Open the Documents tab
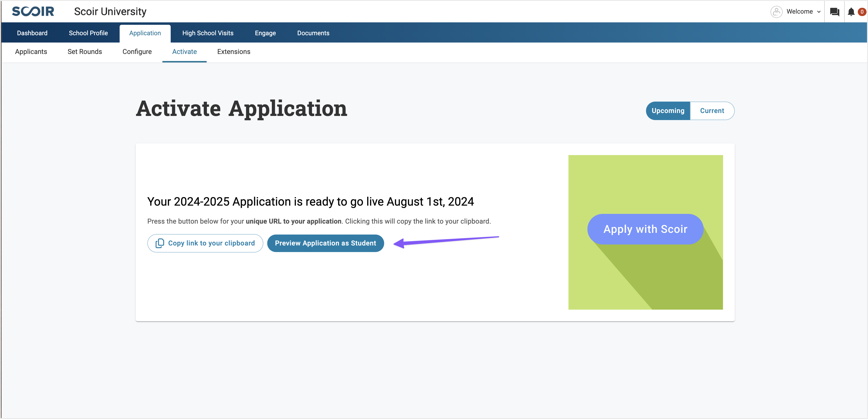This screenshot has height=419, width=868. [313, 33]
